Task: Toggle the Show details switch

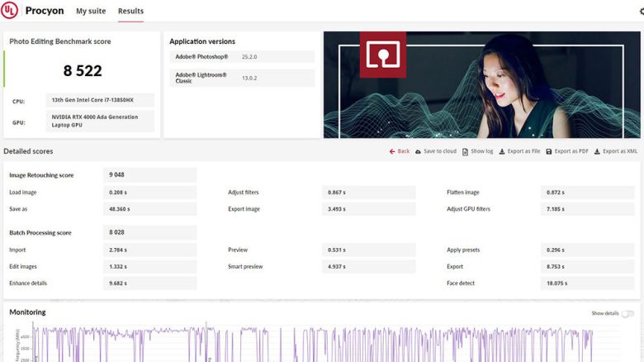Action: [x=627, y=314]
